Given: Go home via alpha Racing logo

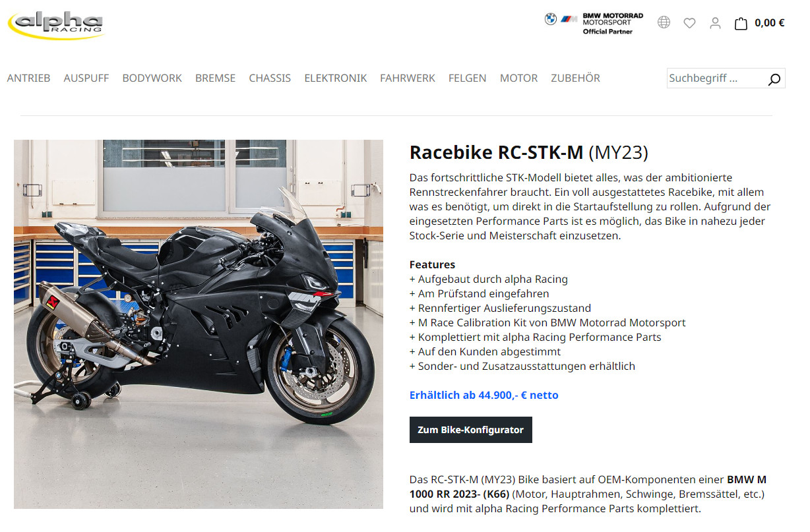Looking at the screenshot, I should coord(55,25).
